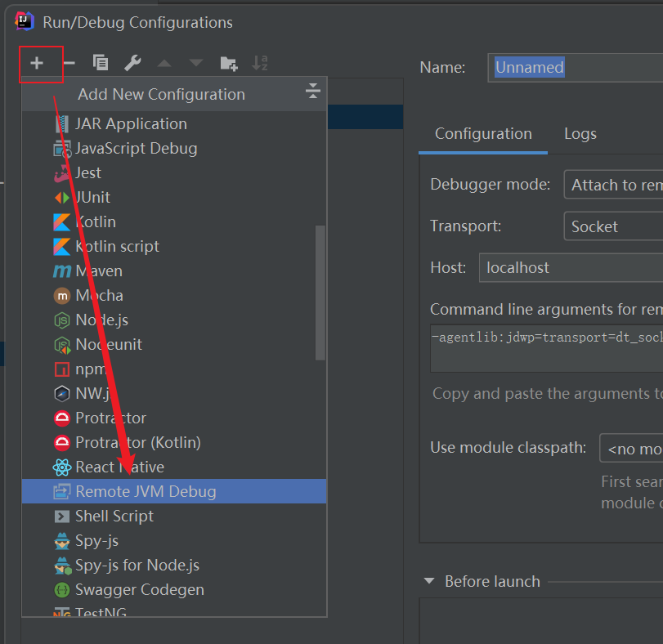Click the Create New Folder icon
The width and height of the screenshot is (663, 644).
coord(229,64)
